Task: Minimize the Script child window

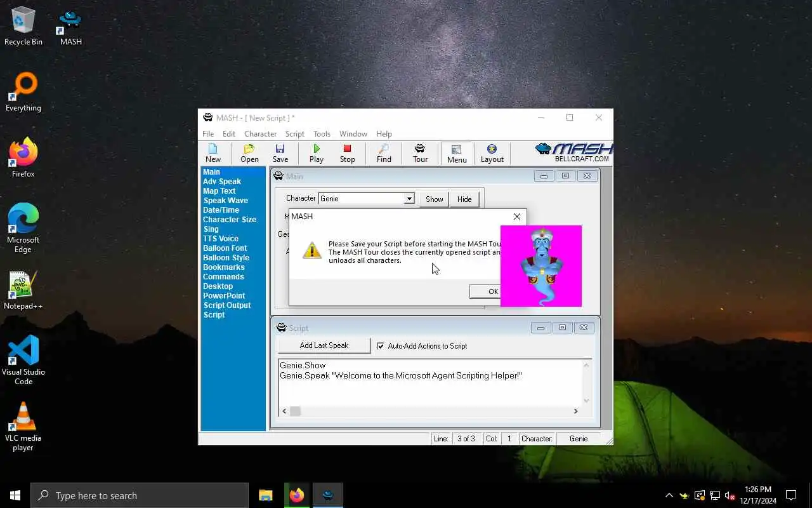Action: [x=540, y=328]
